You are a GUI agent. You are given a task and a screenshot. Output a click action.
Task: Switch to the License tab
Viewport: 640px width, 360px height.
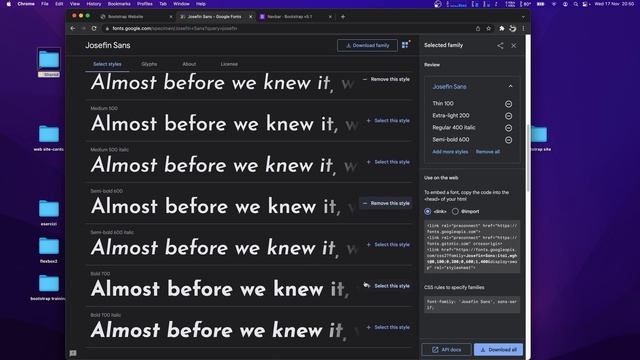point(229,64)
